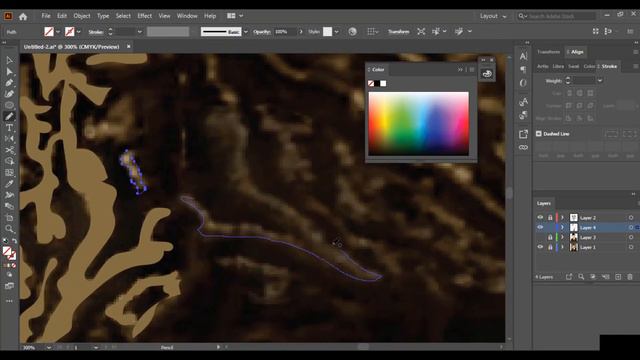640x360 pixels.
Task: Switch to the Stroke panel tab
Action: coord(609,66)
